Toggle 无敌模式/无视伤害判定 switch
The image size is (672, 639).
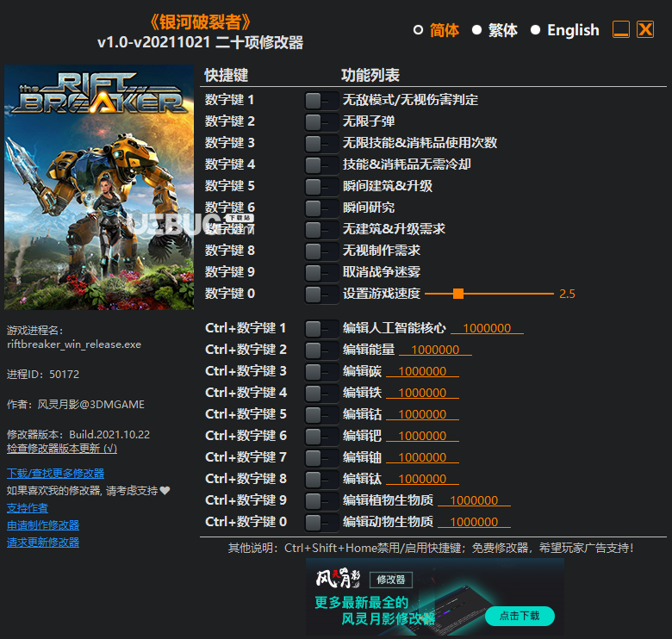[321, 101]
